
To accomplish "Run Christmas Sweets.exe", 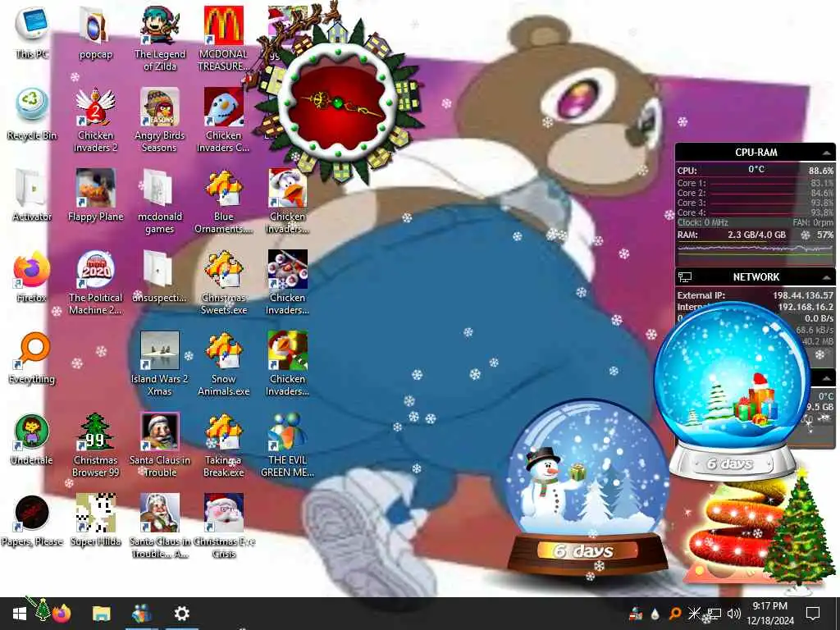I will pos(223,282).
